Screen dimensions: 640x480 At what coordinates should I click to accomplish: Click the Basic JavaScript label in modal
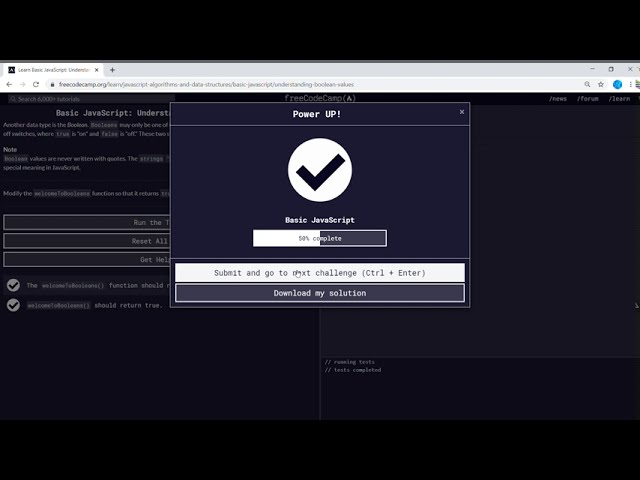tap(320, 220)
